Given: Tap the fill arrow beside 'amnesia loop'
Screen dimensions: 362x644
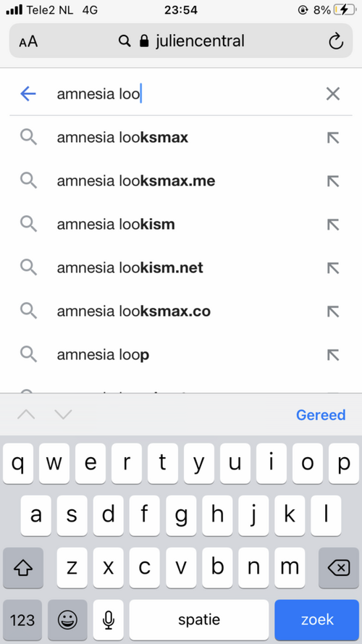Looking at the screenshot, I should coord(333,354).
